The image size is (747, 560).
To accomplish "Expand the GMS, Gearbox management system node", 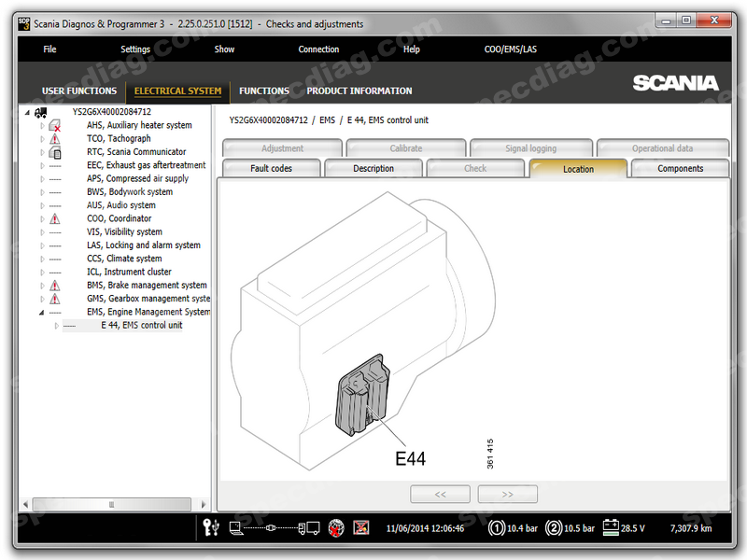I will click(42, 299).
